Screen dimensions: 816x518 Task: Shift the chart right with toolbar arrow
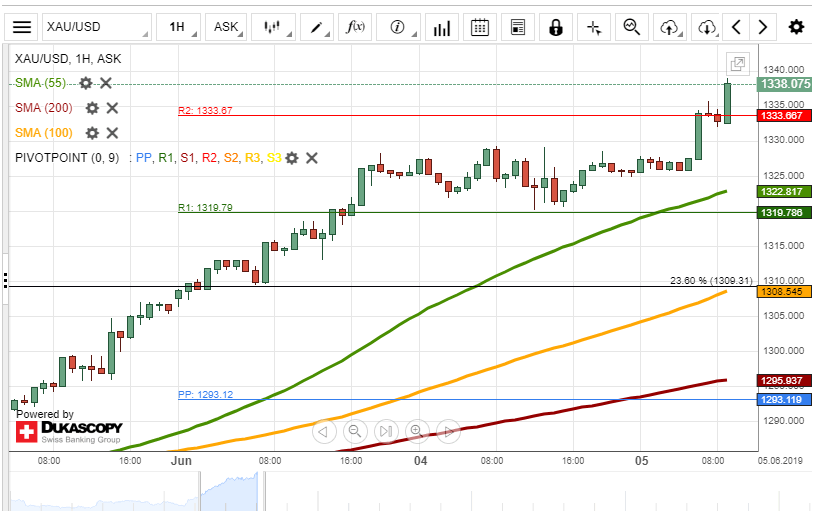[762, 27]
